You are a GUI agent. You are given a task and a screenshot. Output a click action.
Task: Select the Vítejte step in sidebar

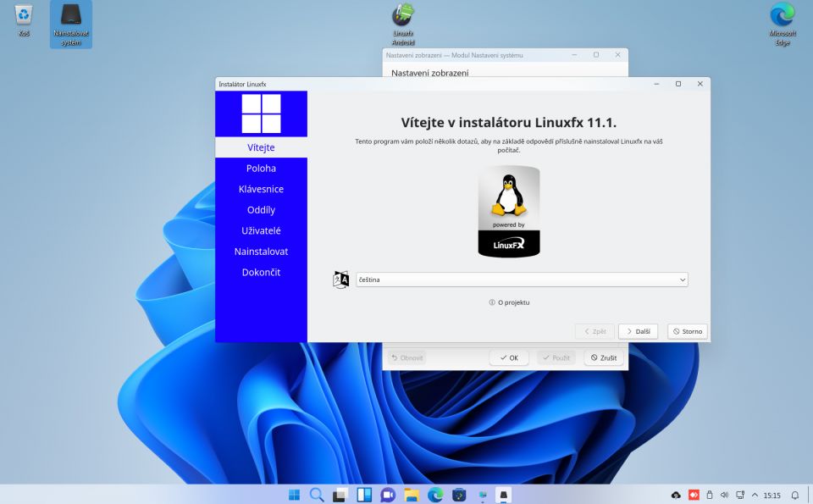[262, 147]
